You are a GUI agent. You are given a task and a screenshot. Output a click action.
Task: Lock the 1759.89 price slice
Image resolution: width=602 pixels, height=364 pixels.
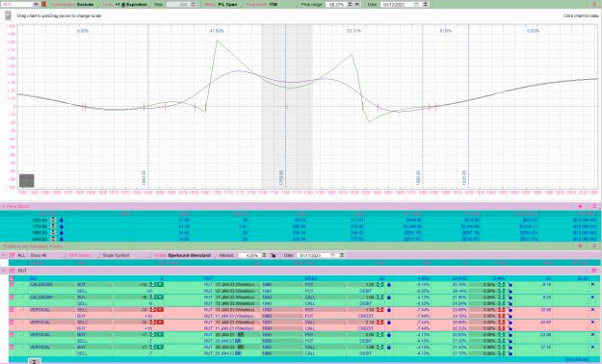pos(62,226)
